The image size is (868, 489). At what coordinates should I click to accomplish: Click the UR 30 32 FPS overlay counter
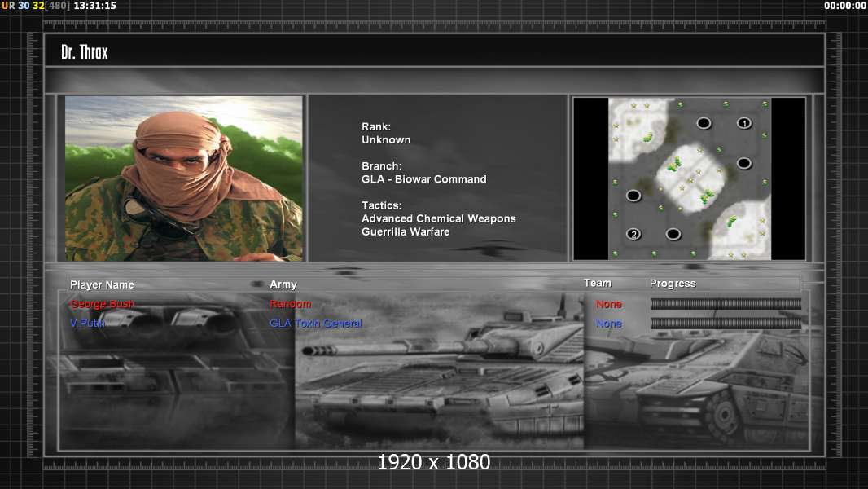tap(36, 6)
